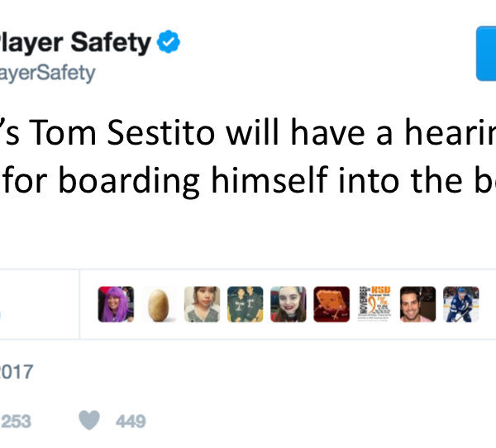
Task: Click the 2017 tweet timestamp
Action: 17,371
